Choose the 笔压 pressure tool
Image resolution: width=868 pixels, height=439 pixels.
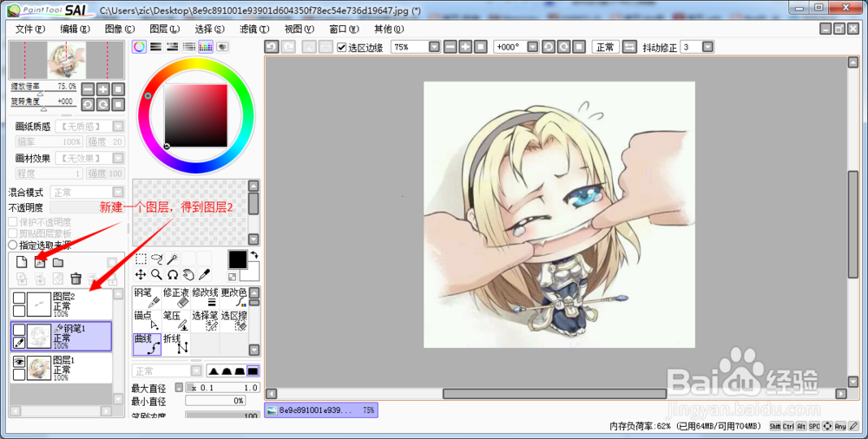176,321
